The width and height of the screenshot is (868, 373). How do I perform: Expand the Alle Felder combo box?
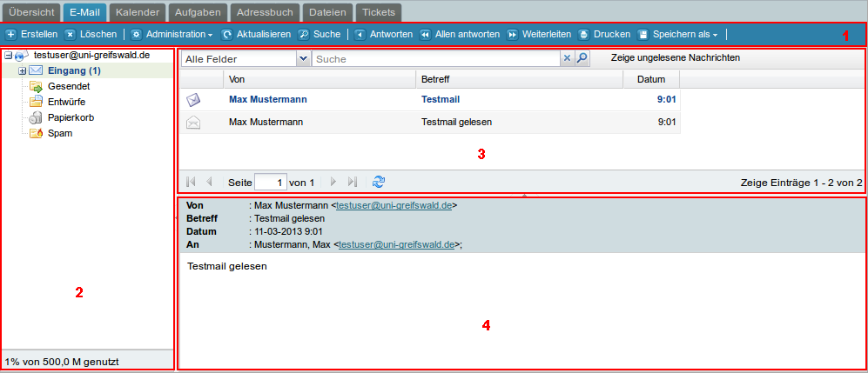pos(303,59)
